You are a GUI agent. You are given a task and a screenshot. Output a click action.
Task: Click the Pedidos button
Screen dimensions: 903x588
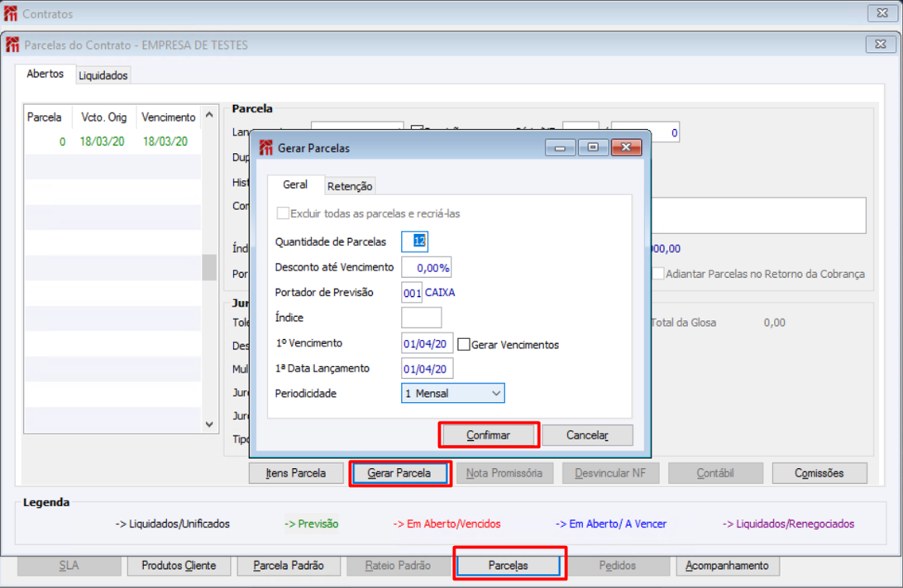pyautogui.click(x=618, y=566)
